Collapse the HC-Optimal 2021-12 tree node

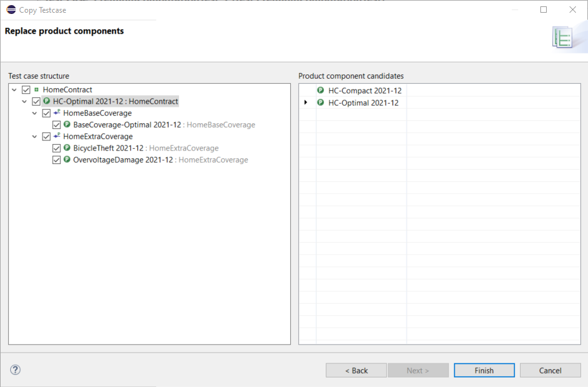click(x=25, y=101)
